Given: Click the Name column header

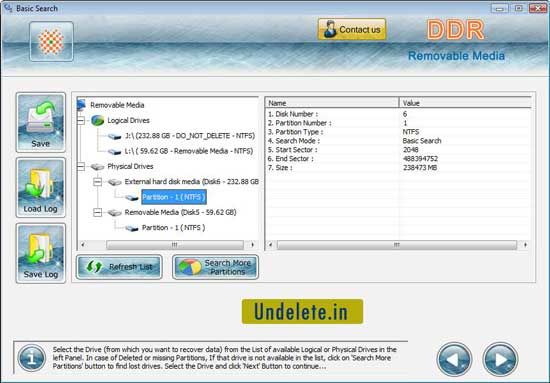Looking at the screenshot, I should pos(331,103).
